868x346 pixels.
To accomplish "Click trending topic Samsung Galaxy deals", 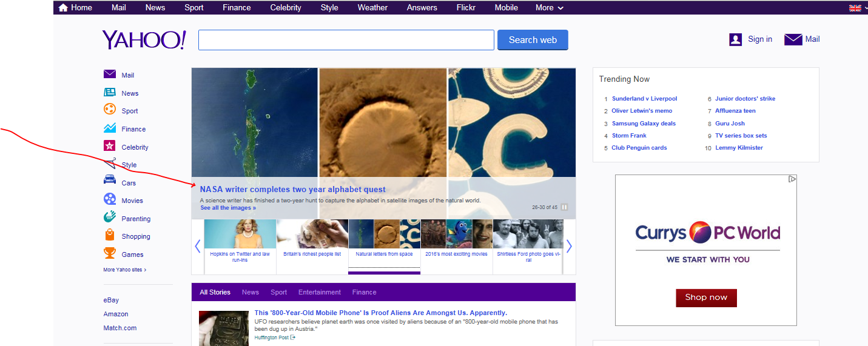I will coord(644,124).
